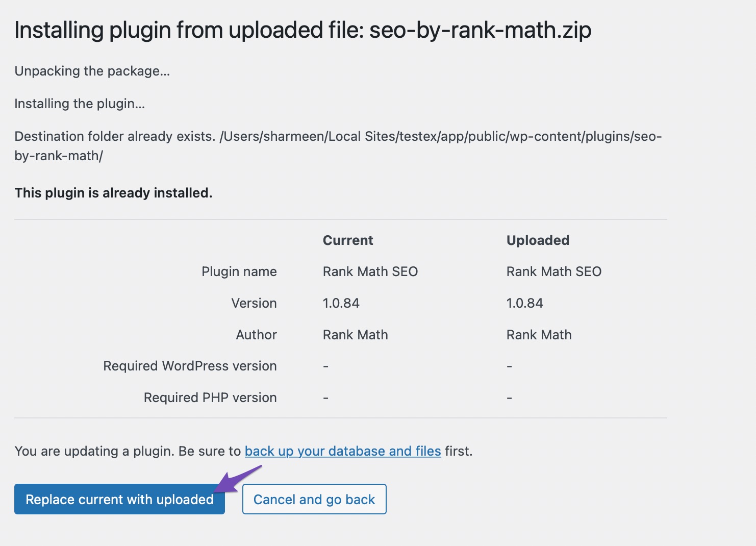Select the Current column header
756x546 pixels.
tap(348, 240)
